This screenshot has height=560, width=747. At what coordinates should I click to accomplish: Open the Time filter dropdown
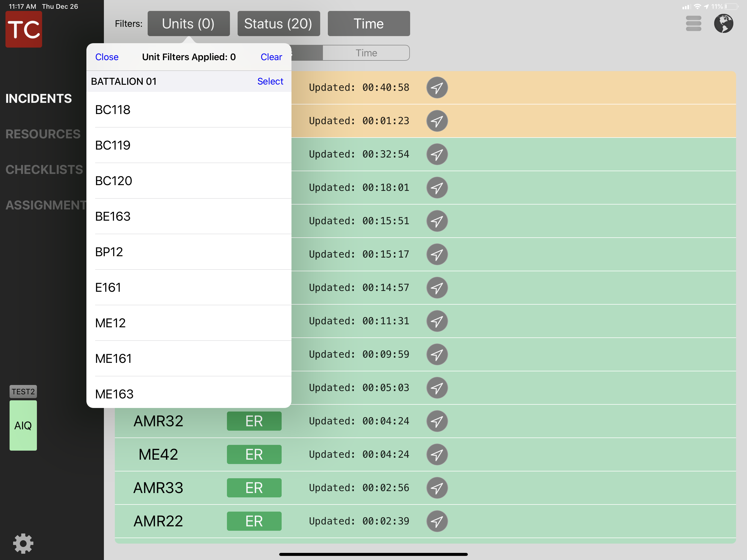(x=368, y=24)
